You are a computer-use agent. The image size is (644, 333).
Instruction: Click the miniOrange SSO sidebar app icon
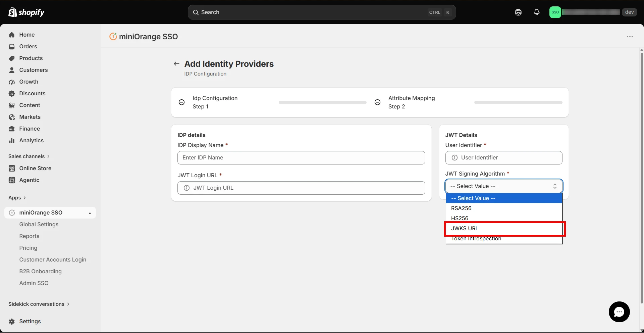coord(12,212)
